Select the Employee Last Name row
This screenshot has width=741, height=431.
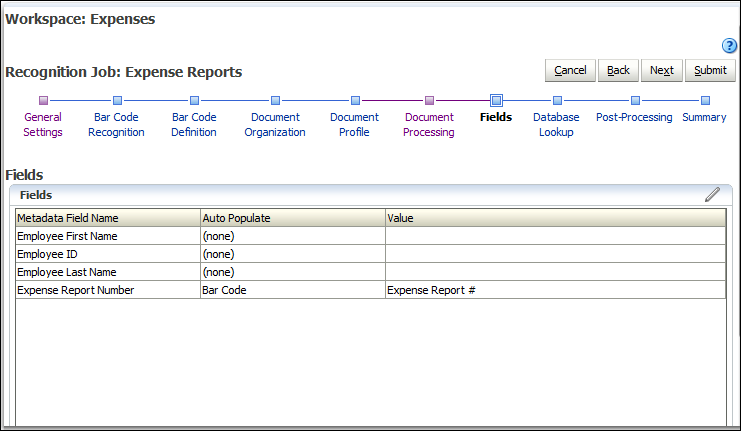click(x=371, y=272)
